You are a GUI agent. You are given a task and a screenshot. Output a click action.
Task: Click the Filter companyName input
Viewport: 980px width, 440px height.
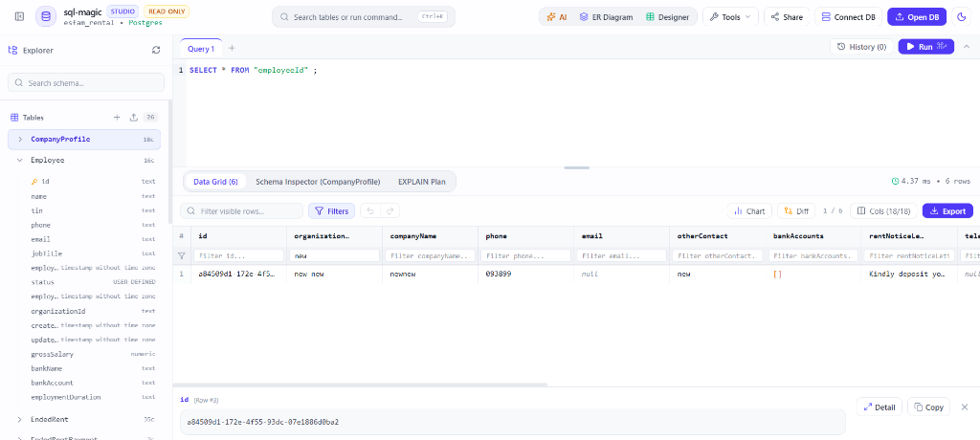coord(430,255)
